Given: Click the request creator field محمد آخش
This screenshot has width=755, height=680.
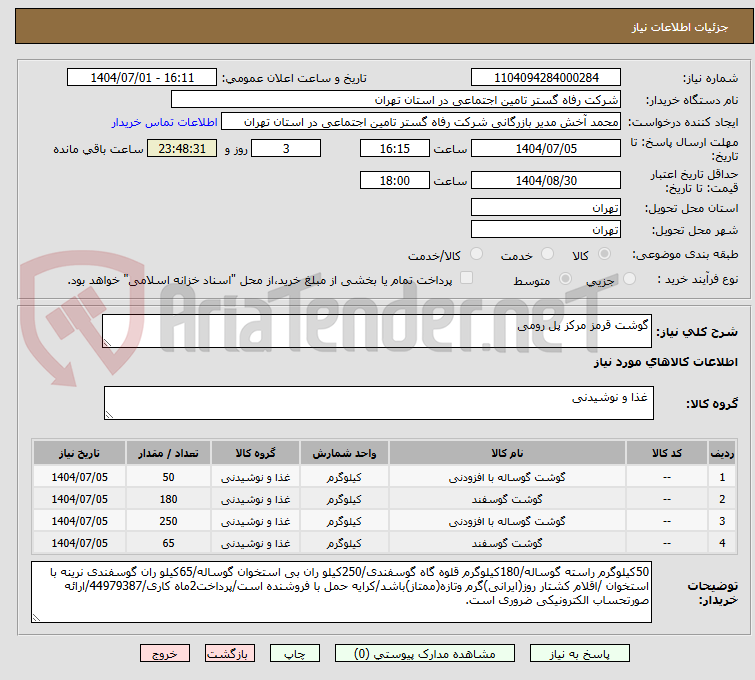Looking at the screenshot, I should pos(421,122).
